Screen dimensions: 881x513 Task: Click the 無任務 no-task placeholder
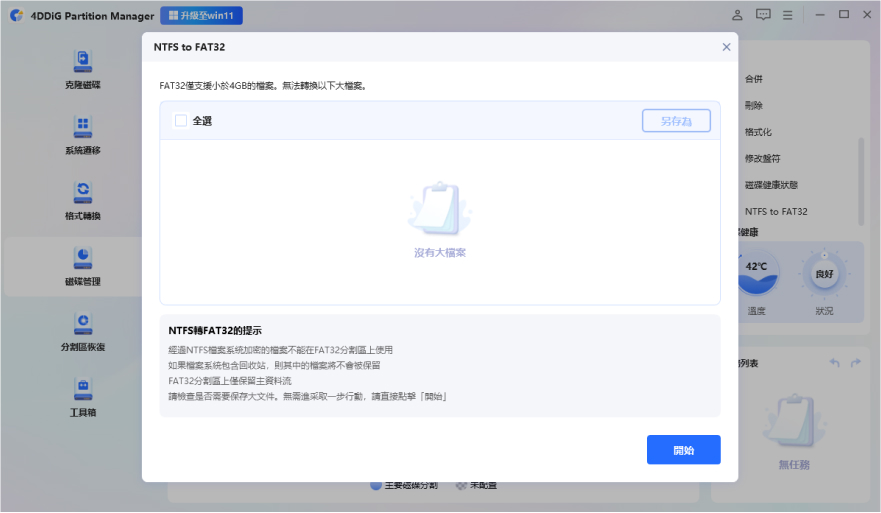(x=794, y=465)
